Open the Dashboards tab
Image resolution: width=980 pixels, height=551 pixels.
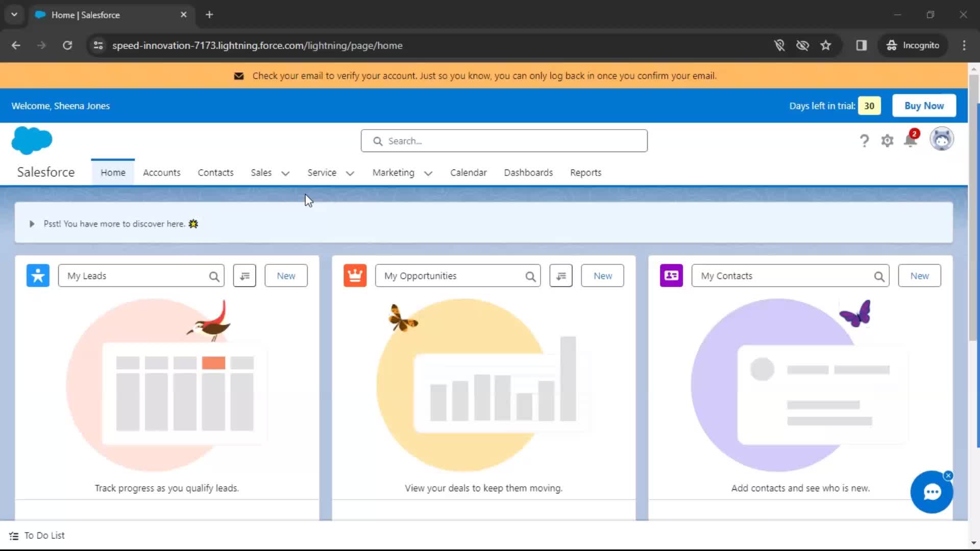click(528, 172)
